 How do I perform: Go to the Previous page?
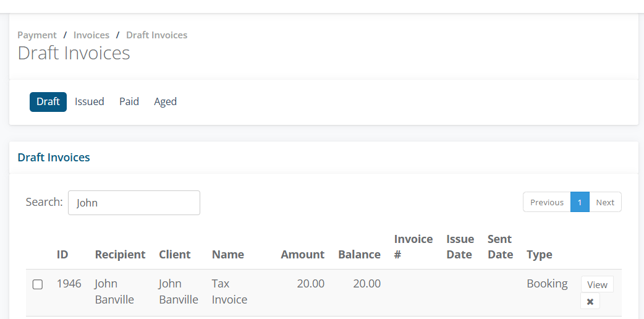click(x=547, y=202)
